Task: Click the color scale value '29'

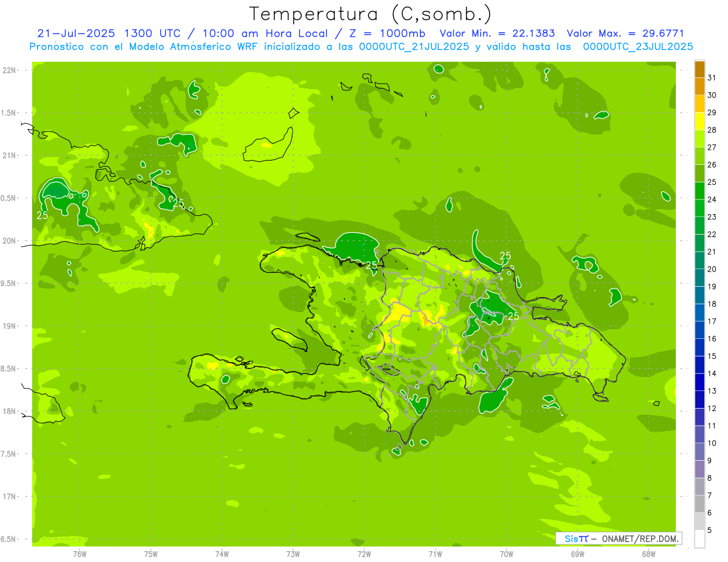Action: click(712, 112)
